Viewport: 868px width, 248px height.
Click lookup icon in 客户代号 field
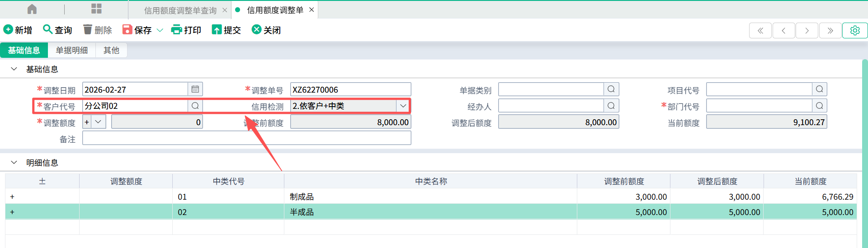coord(195,106)
